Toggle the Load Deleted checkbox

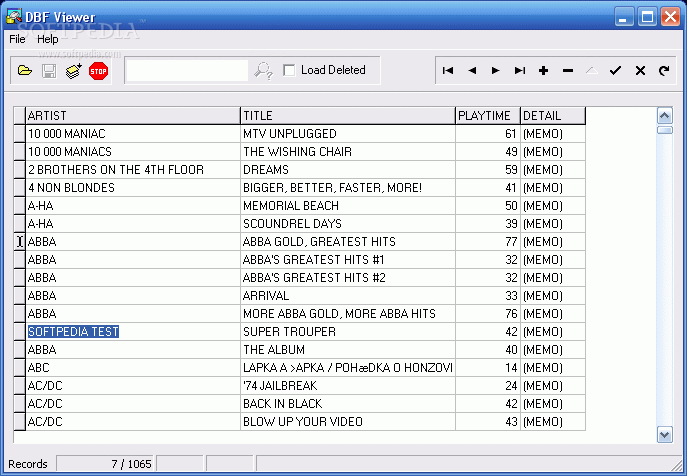(289, 70)
